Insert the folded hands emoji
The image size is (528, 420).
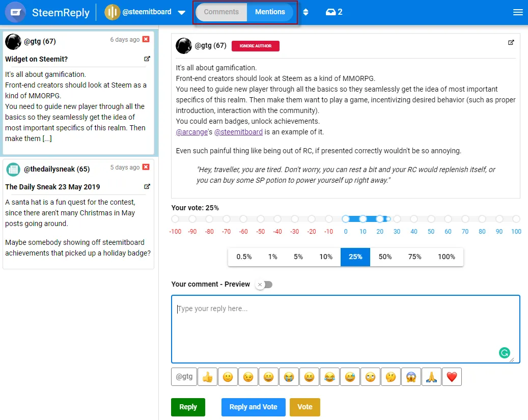click(x=431, y=377)
